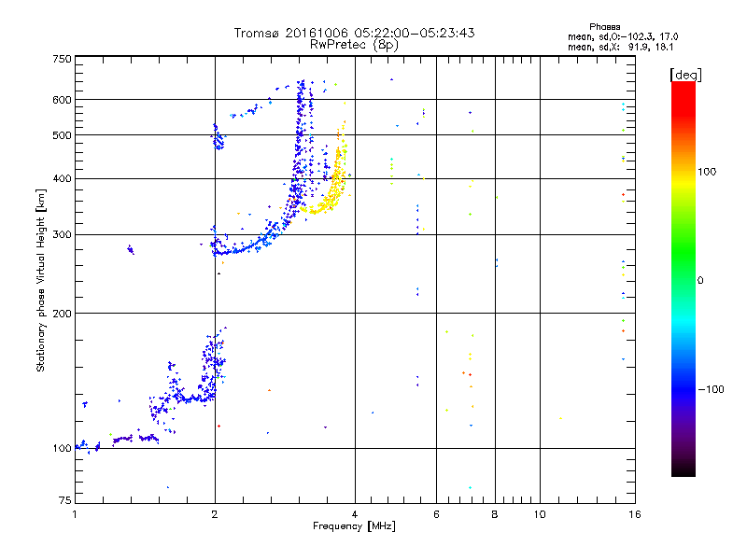This screenshot has width=747, height=560.
Task: Click the y-axis tick label '500'
Action: (x=62, y=135)
